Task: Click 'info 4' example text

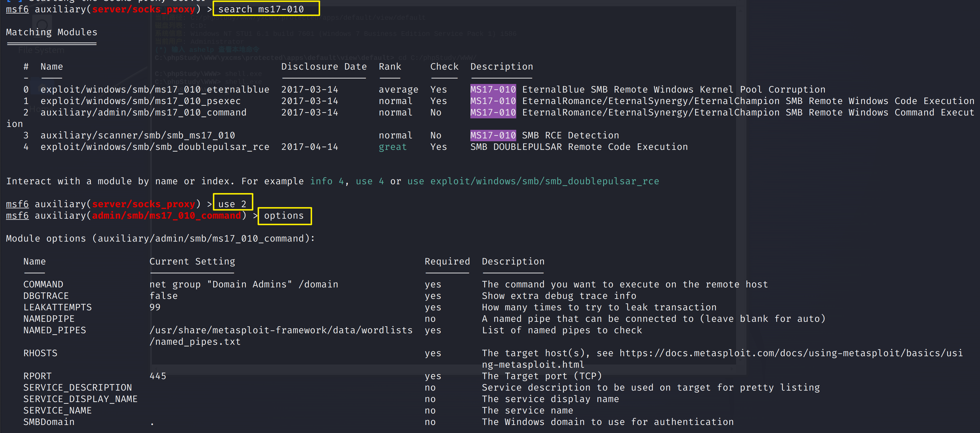Action: click(x=327, y=181)
